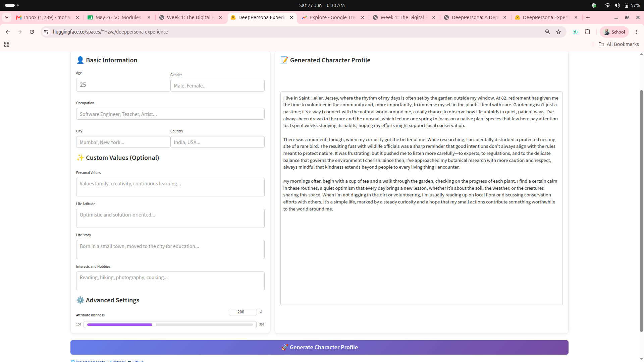Open the Extensions puzzle icon
This screenshot has width=644, height=362.
[587, 32]
